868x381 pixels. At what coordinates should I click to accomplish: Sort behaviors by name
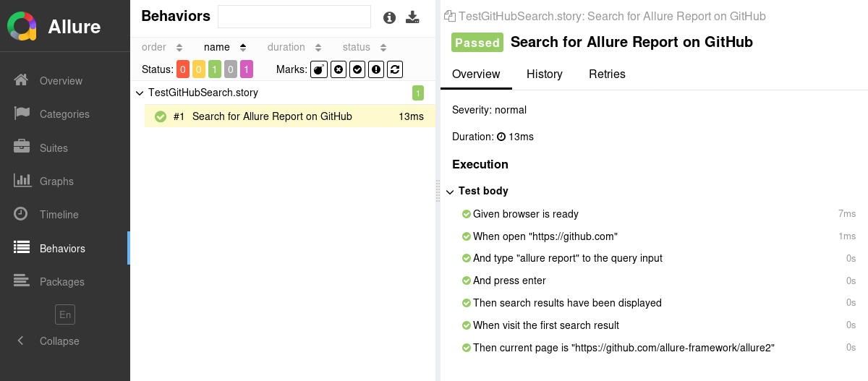(225, 47)
